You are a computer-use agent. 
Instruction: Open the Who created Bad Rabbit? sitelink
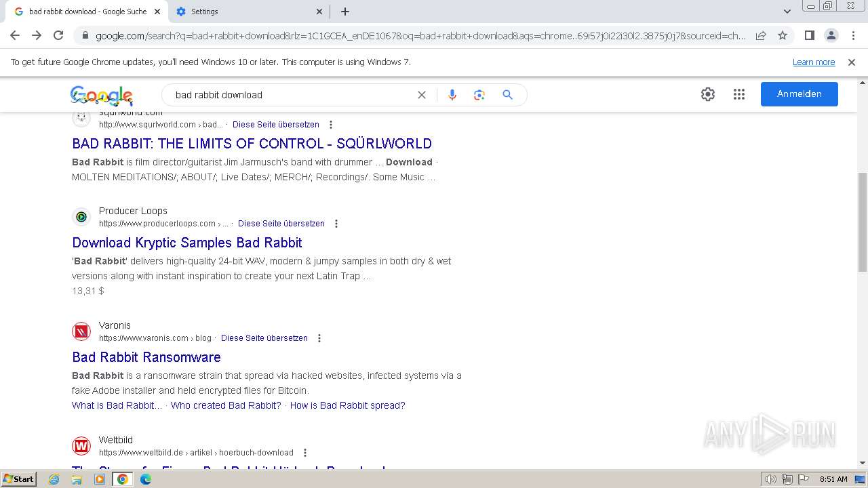pyautogui.click(x=226, y=405)
